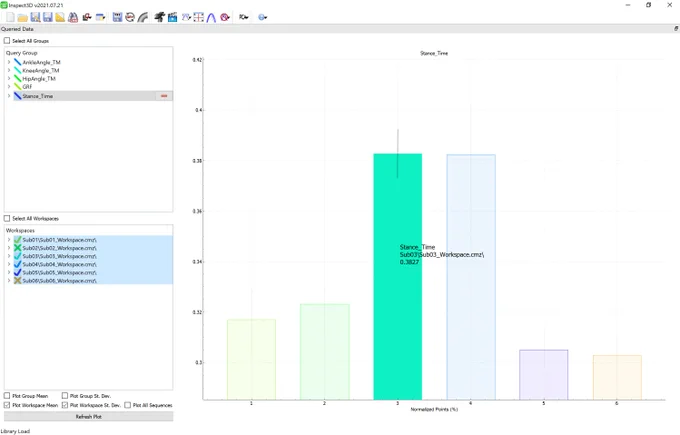Open a file with the yellow folder icon
The image size is (680, 435).
[23, 17]
